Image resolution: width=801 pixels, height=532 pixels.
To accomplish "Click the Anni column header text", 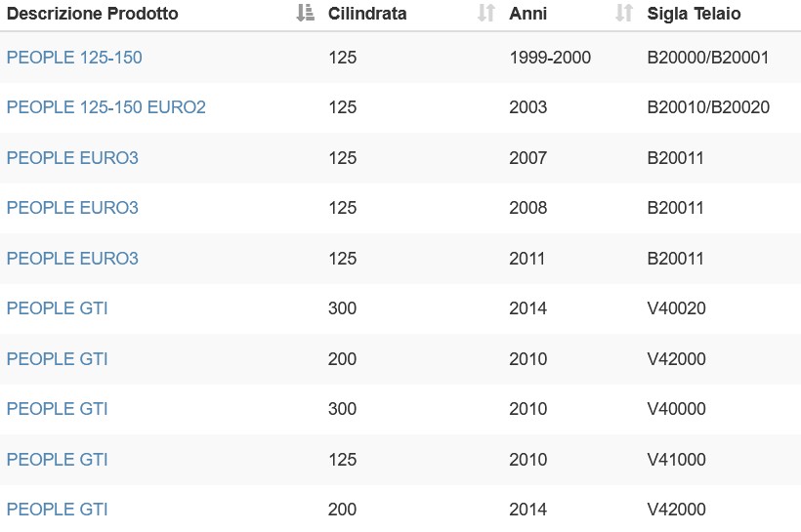I will (527, 14).
